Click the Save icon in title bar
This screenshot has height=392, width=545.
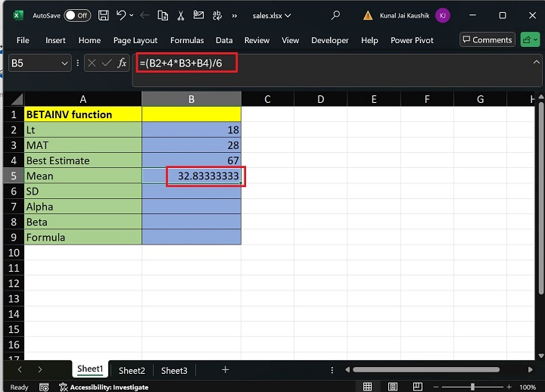[x=103, y=15]
